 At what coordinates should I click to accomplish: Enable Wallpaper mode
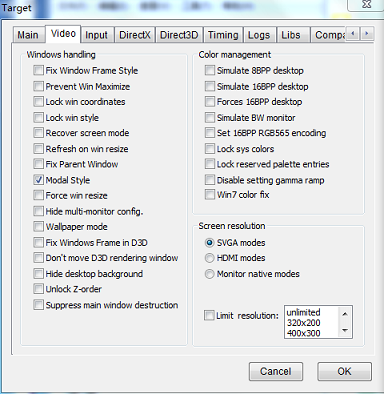click(x=38, y=227)
